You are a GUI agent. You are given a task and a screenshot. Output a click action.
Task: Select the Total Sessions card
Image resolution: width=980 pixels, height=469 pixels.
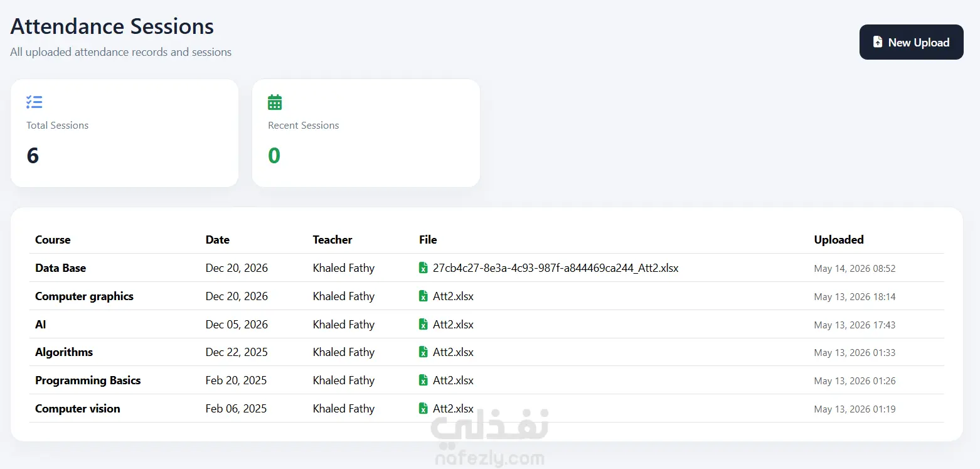point(124,133)
